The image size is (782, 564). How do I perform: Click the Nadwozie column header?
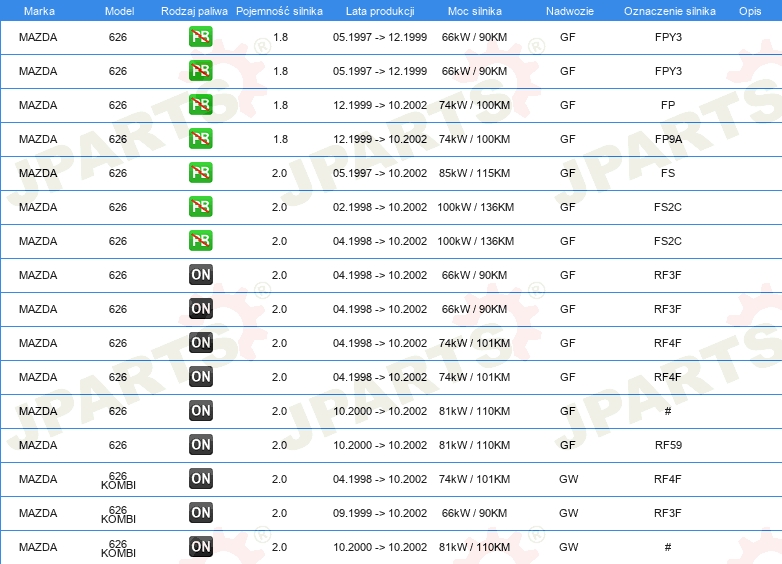point(570,11)
